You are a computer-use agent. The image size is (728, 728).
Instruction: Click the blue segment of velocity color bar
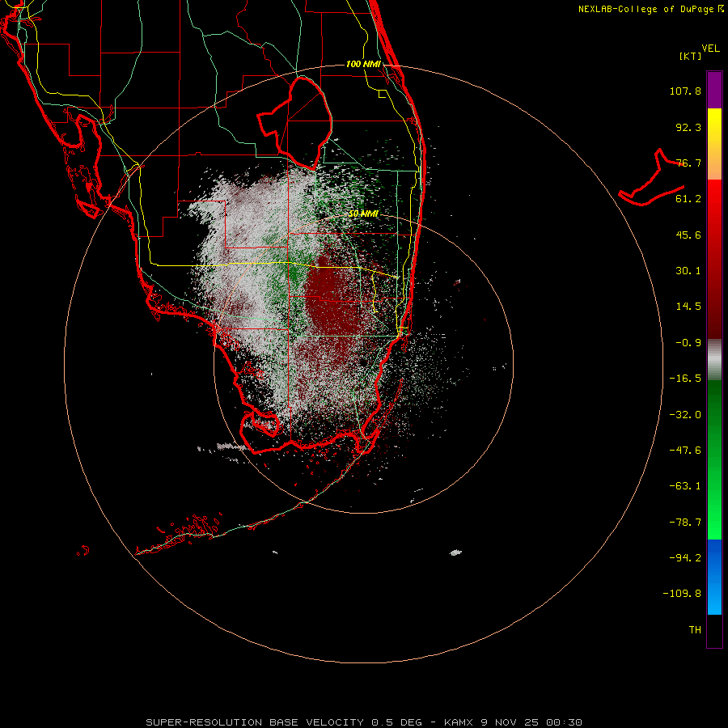(x=714, y=577)
